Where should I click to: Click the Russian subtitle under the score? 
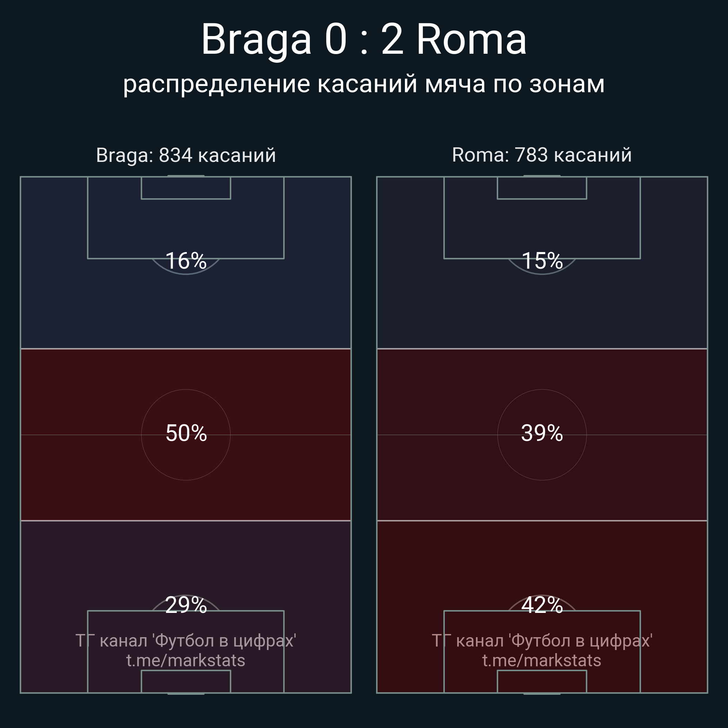tap(364, 84)
